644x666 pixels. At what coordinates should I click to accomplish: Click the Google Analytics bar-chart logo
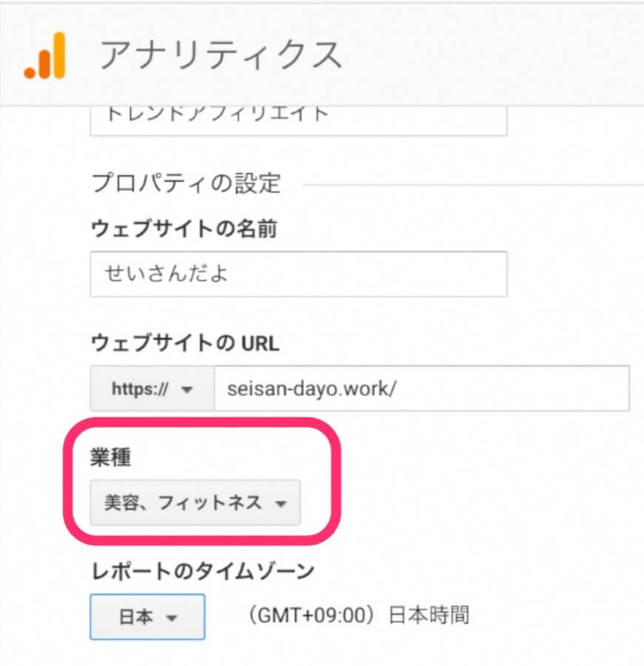[x=44, y=55]
